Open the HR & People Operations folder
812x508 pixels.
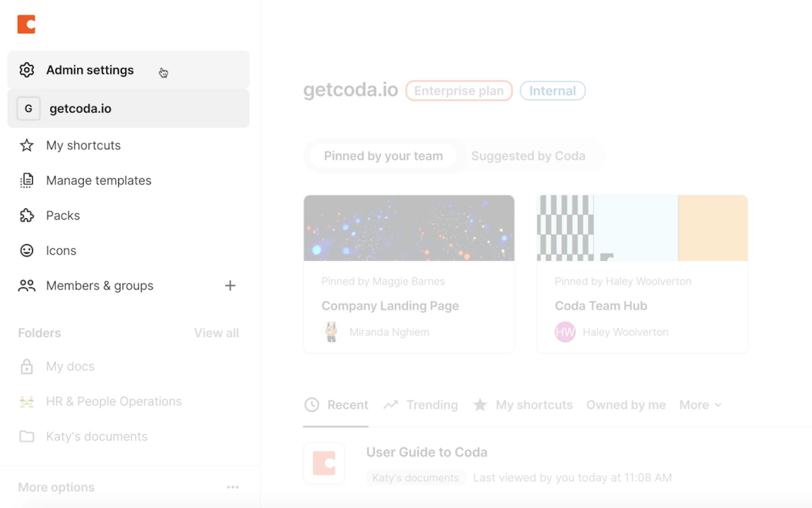(x=114, y=401)
